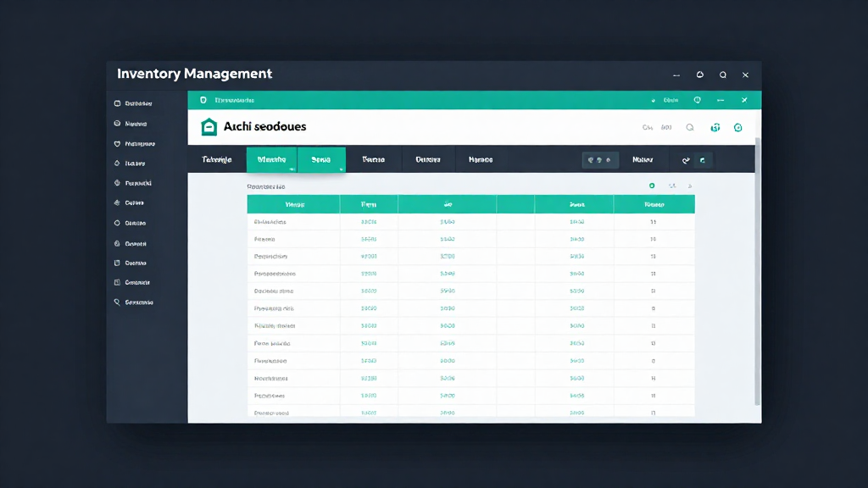Click the Archi seodoues heading
Viewport: 868px width, 488px height.
[x=264, y=127]
